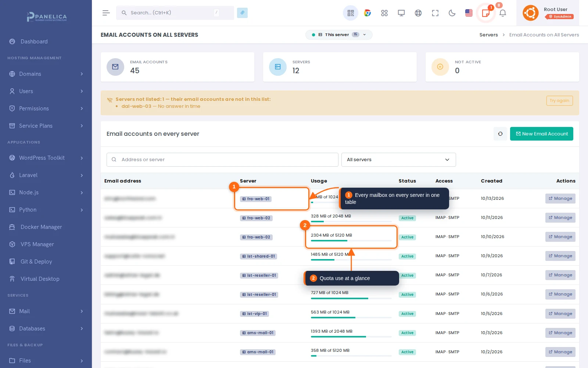Click the Panelica logo
This screenshot has width=588, height=368.
point(46,17)
